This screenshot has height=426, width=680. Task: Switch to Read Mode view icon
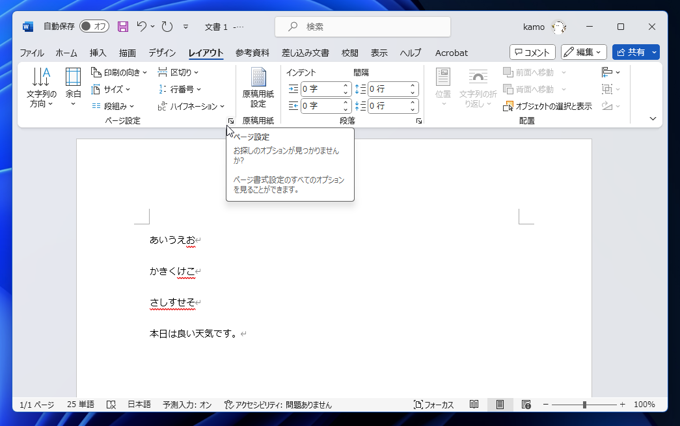pyautogui.click(x=474, y=404)
